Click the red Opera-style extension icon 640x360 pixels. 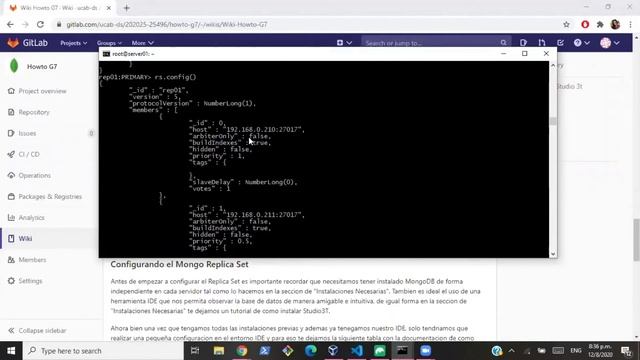[x=585, y=24]
